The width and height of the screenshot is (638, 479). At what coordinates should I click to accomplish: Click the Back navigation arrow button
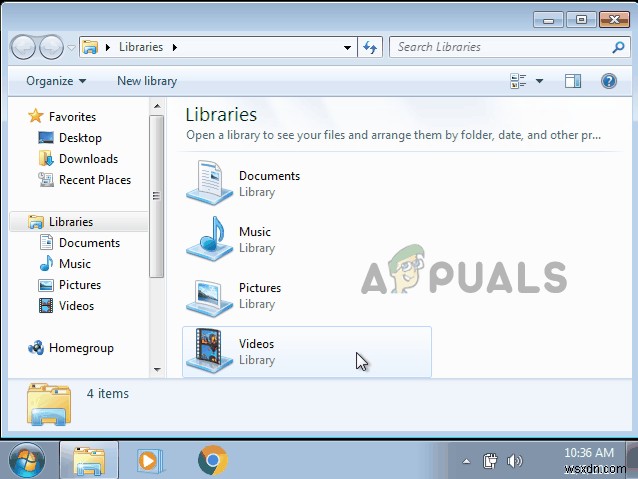tap(23, 48)
